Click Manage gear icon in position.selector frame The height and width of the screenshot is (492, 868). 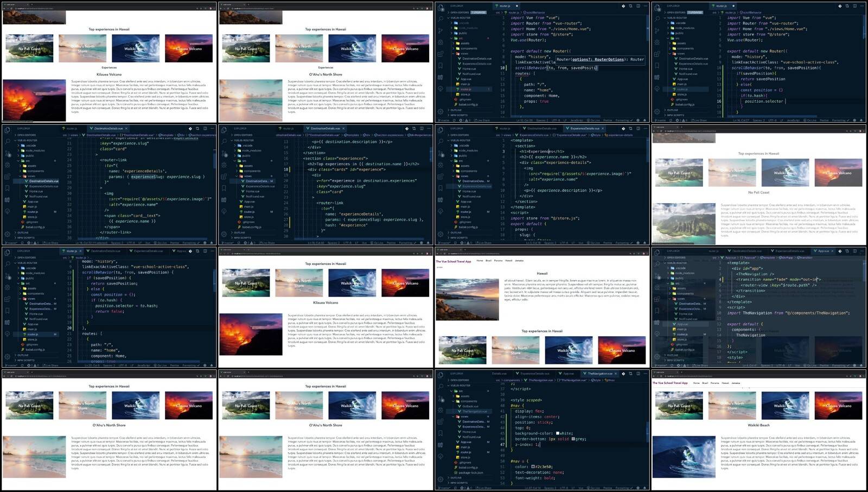pyautogui.click(x=657, y=111)
